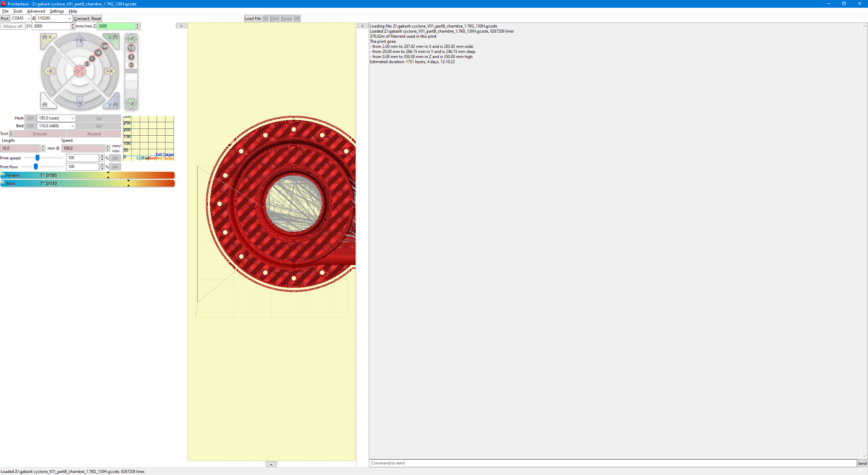Move the head toward +x
Viewport: 868px width, 475px height.
[110, 71]
